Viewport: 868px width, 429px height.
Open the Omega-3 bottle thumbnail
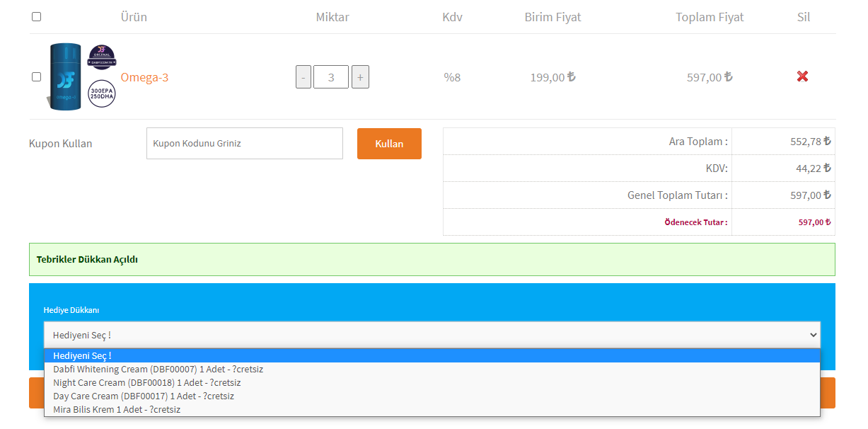point(64,76)
